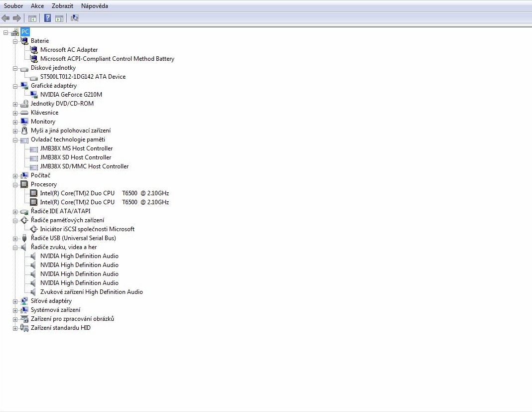Open the Zobrazit menu
The image size is (532, 412).
click(x=62, y=6)
